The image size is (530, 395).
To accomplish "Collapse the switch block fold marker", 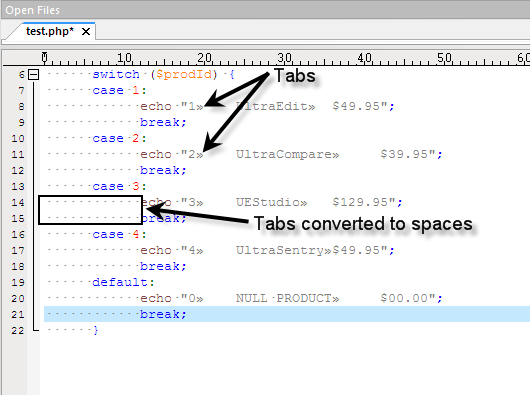I will click(33, 74).
